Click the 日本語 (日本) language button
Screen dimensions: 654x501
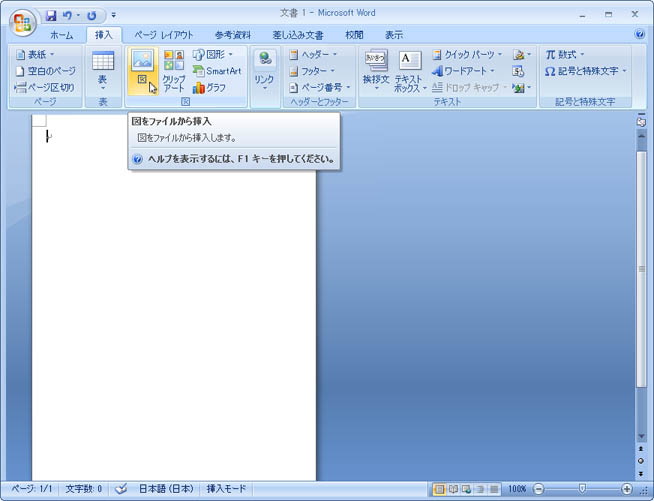(x=166, y=489)
